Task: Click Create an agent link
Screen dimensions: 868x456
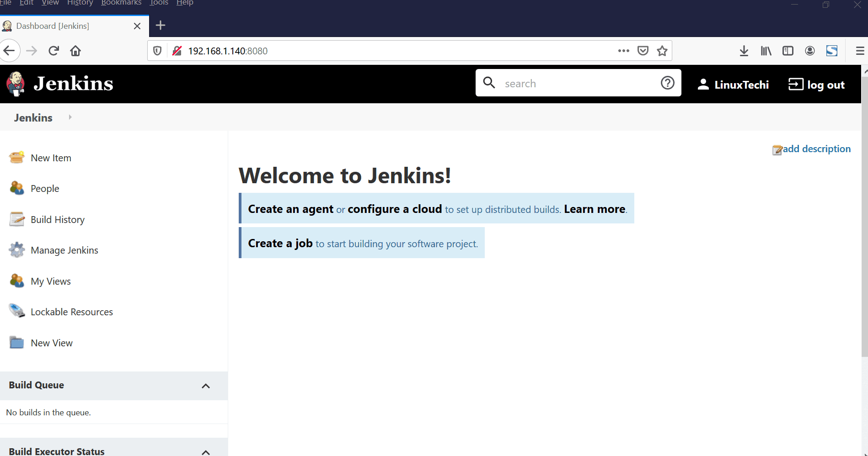Action: tap(291, 209)
